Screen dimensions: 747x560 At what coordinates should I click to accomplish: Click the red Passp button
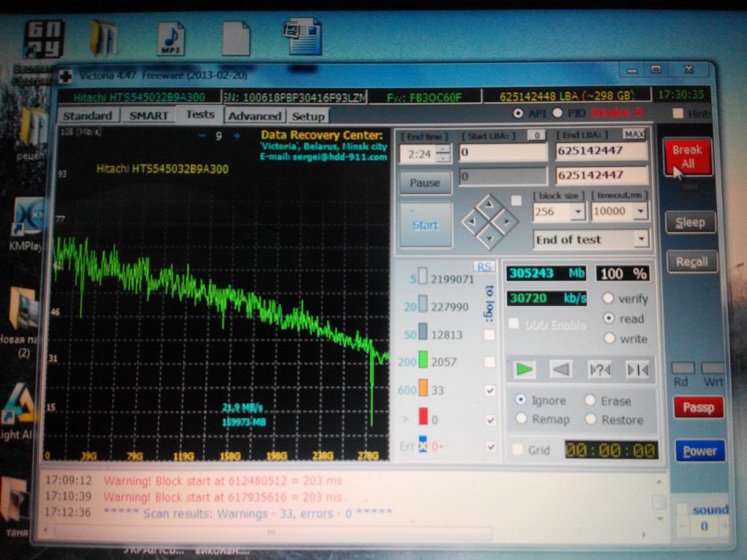point(698,408)
